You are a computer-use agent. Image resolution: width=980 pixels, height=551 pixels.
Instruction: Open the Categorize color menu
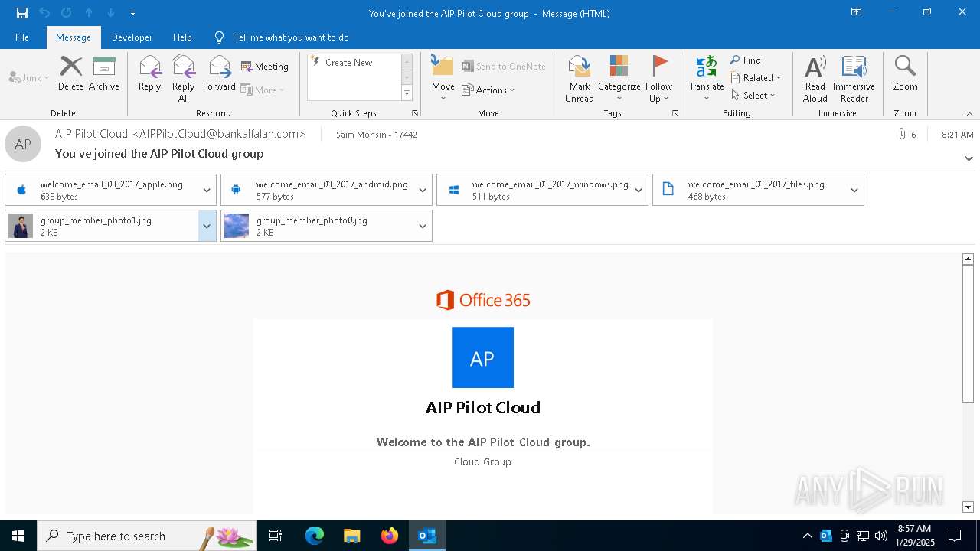coord(619,79)
